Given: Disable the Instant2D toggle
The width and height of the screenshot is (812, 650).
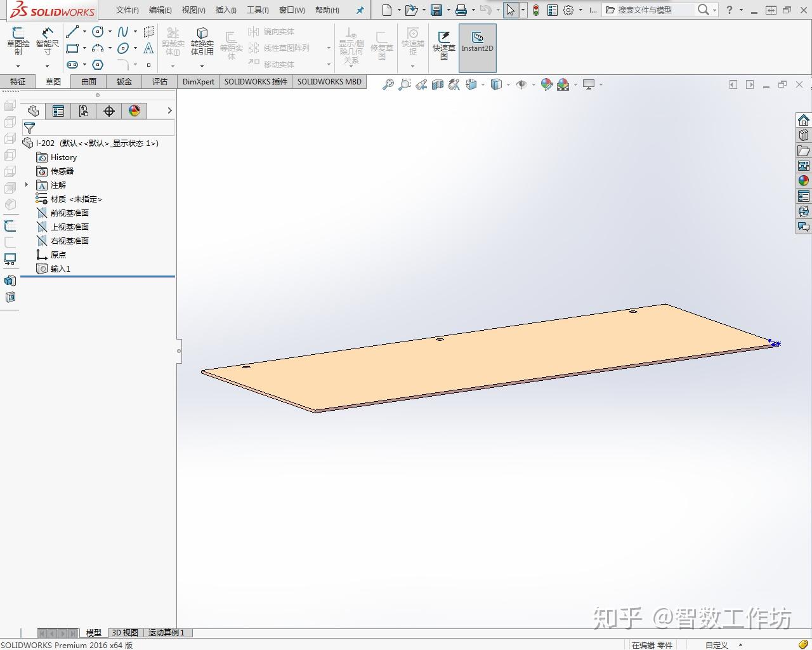Looking at the screenshot, I should pyautogui.click(x=477, y=47).
